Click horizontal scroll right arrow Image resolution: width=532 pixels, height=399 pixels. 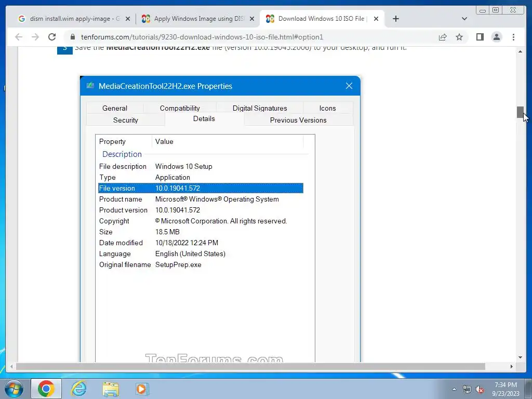click(x=512, y=366)
